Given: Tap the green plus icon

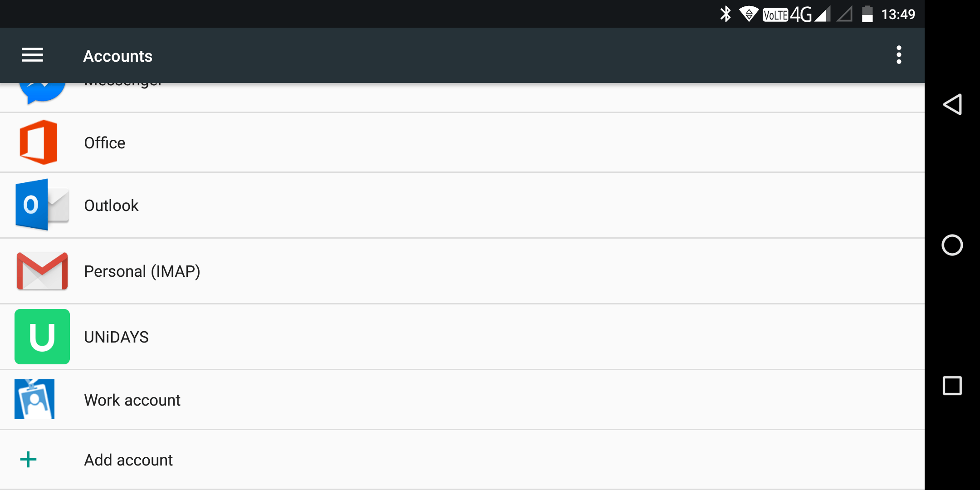Looking at the screenshot, I should point(28,460).
